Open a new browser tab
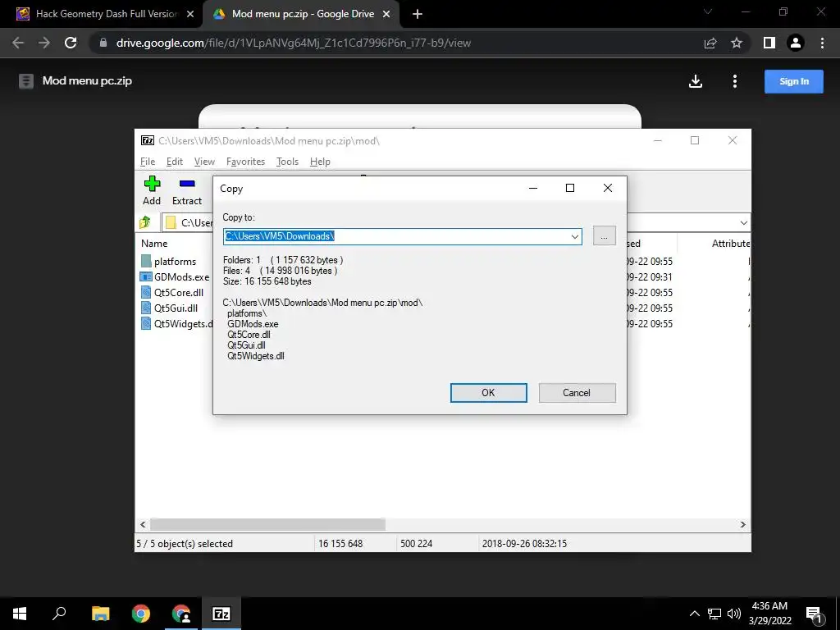This screenshot has width=840, height=630. [x=418, y=14]
